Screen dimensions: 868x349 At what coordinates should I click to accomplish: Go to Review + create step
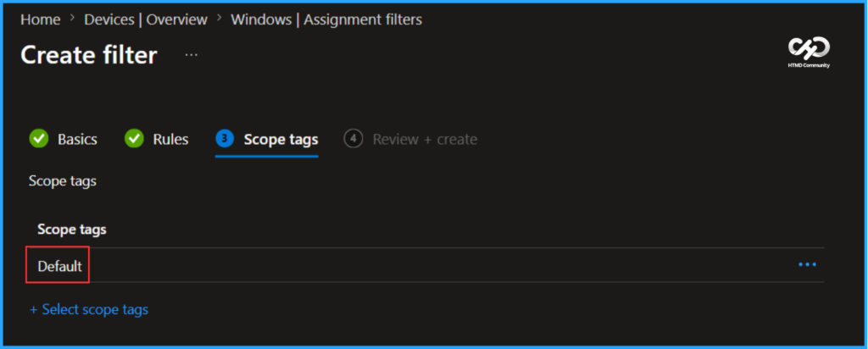pos(410,140)
